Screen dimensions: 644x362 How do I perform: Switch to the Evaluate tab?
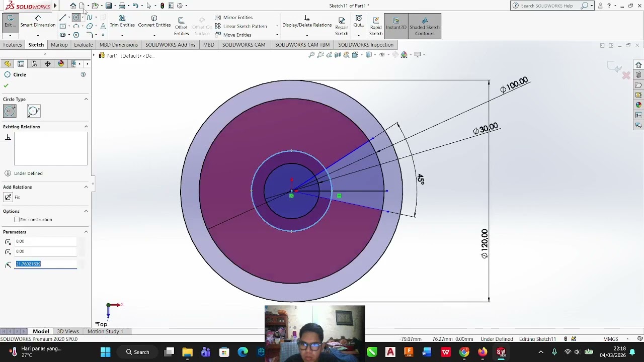pos(83,45)
